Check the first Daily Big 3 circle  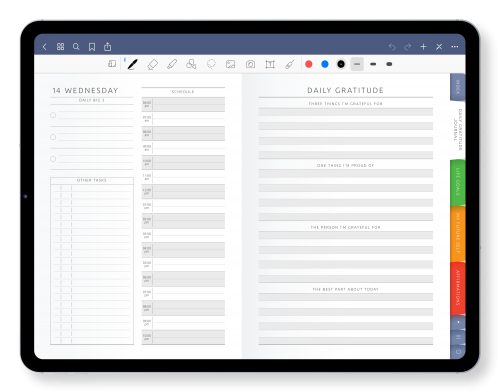(53, 115)
